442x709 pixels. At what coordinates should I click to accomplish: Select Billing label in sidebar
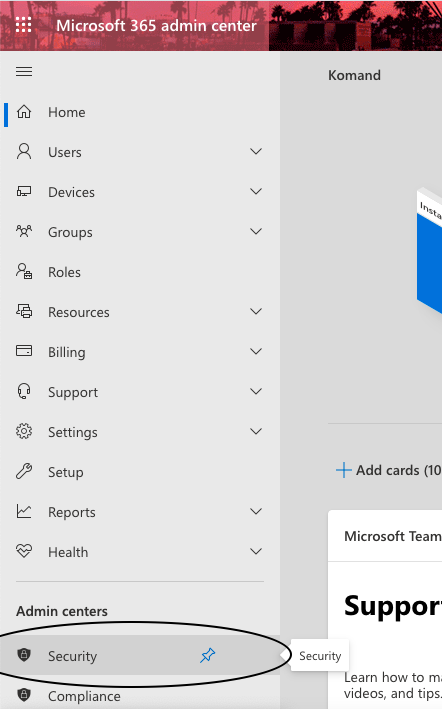tap(66, 352)
